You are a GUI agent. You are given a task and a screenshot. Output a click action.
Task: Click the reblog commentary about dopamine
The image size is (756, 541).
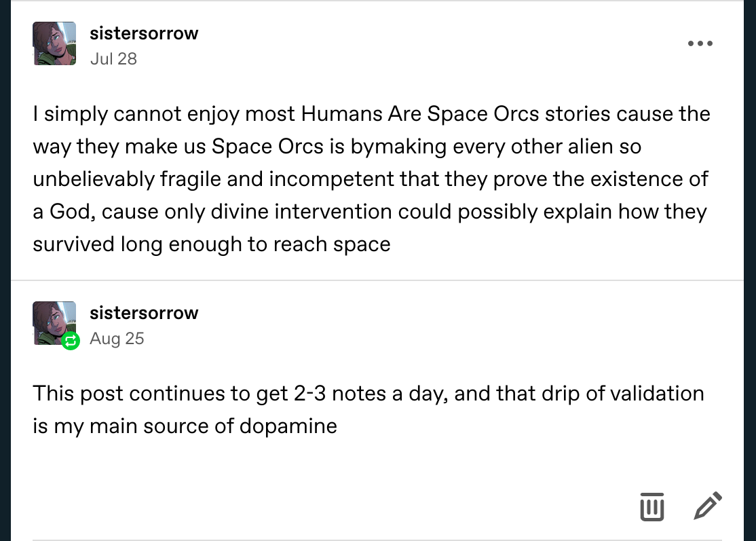coord(368,409)
